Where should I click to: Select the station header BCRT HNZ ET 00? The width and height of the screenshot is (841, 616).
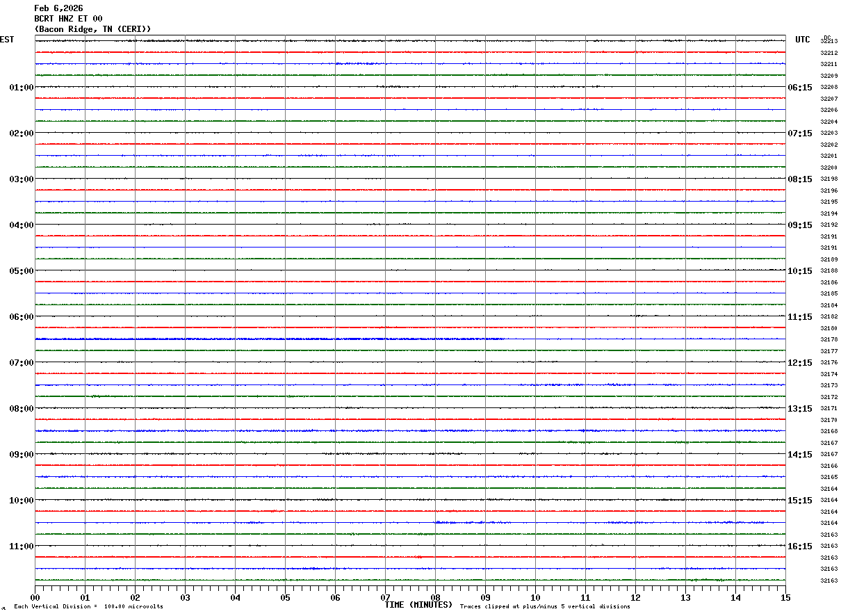(68, 19)
